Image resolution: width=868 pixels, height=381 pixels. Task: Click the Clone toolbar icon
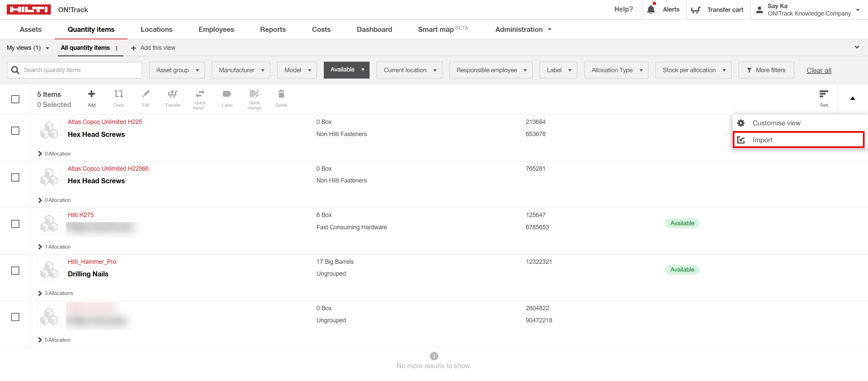118,94
